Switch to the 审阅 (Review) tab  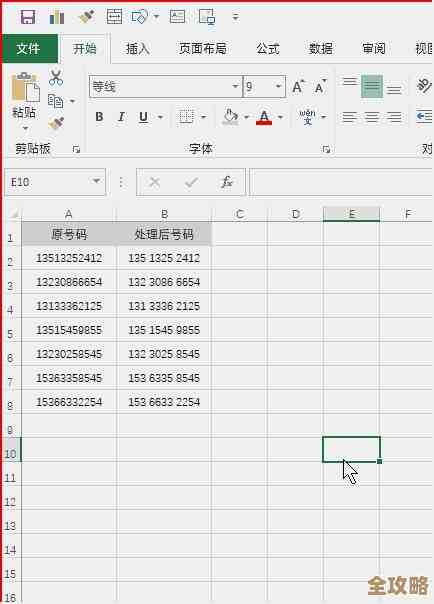coord(374,49)
